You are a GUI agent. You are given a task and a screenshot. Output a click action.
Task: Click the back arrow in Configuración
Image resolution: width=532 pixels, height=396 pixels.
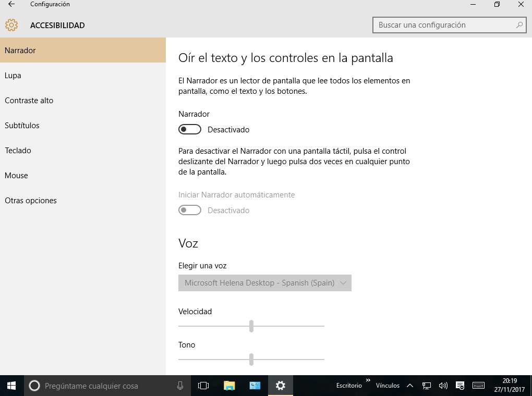point(11,5)
